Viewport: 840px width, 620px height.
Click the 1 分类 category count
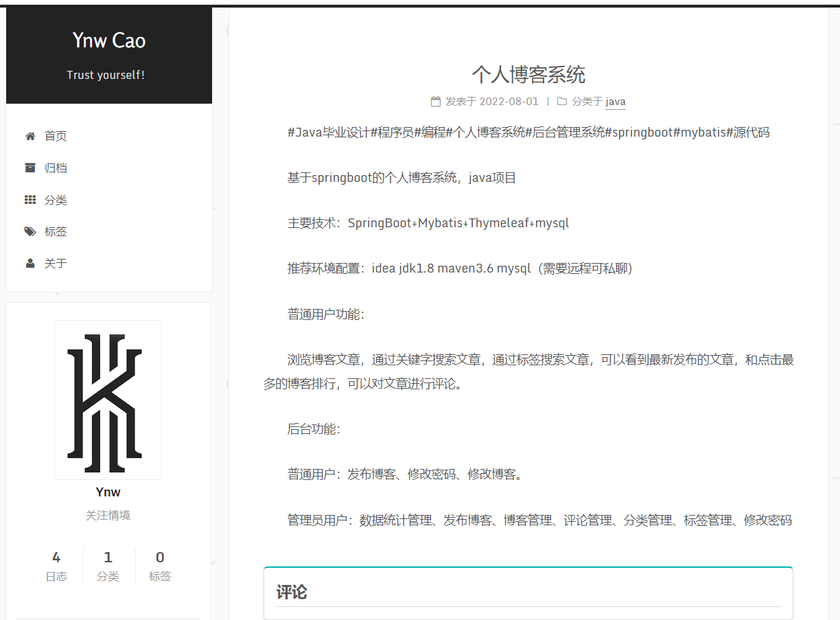[x=108, y=566]
